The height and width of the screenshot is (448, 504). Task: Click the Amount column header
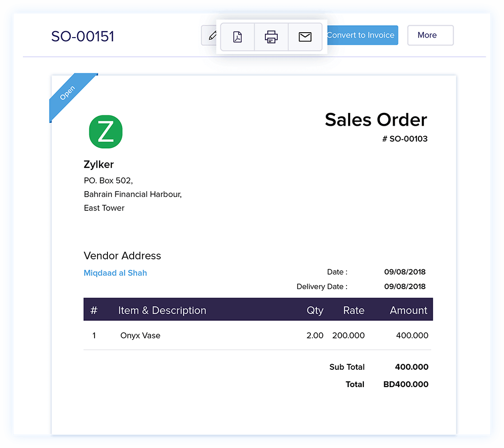click(408, 310)
